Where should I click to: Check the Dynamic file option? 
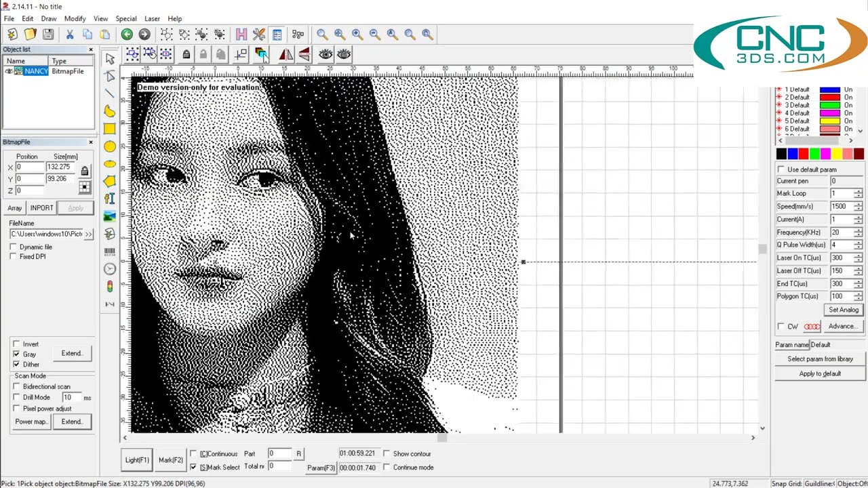coord(14,247)
